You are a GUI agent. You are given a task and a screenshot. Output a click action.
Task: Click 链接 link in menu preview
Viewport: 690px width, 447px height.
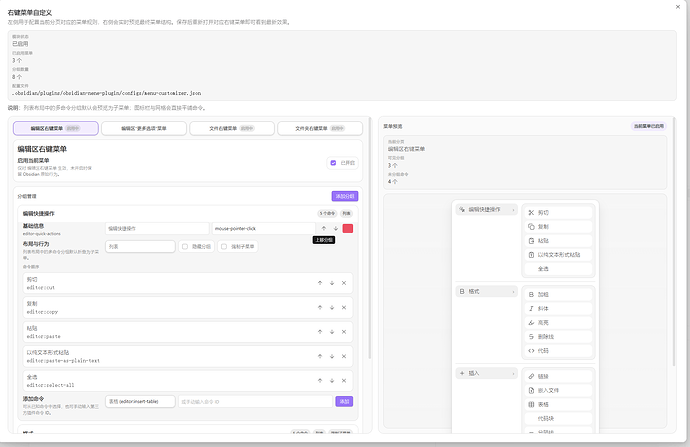[558, 376]
